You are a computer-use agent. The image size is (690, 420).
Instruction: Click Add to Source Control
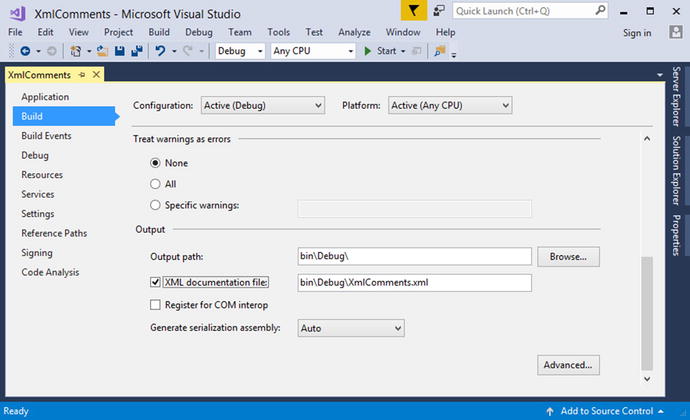point(607,411)
